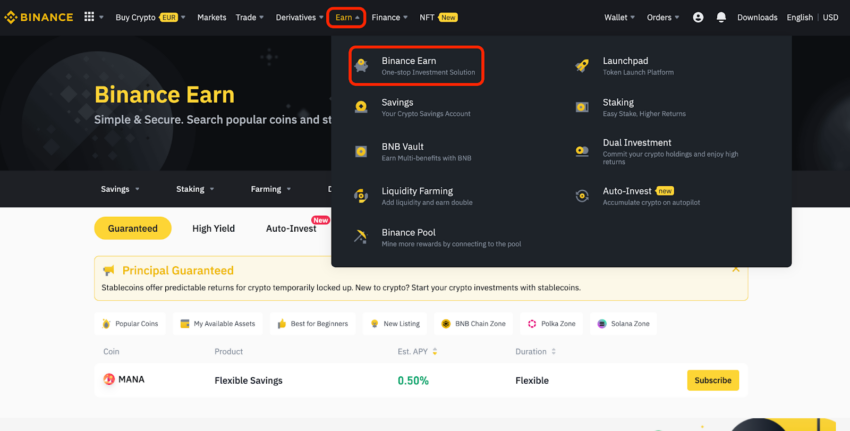The image size is (850, 431).
Task: Select Binance Earn menu entry
Action: point(416,66)
